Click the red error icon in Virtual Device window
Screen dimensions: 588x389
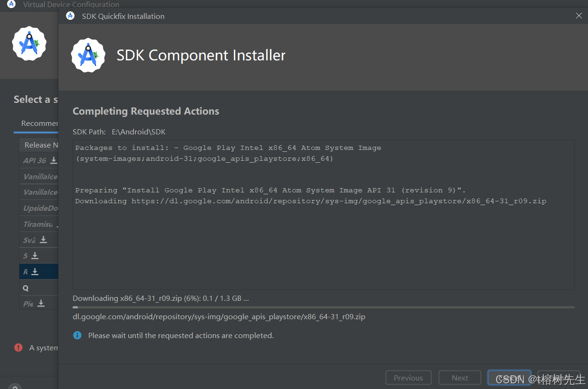tap(18, 348)
